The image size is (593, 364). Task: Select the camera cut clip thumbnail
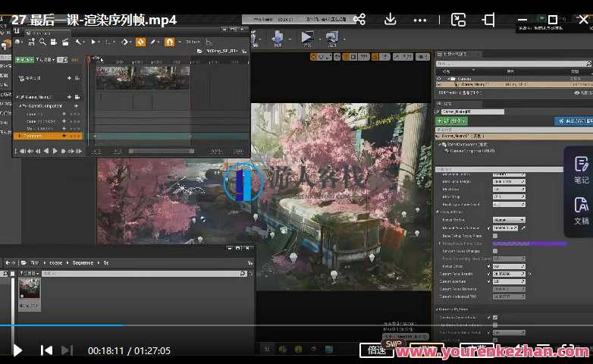143,77
